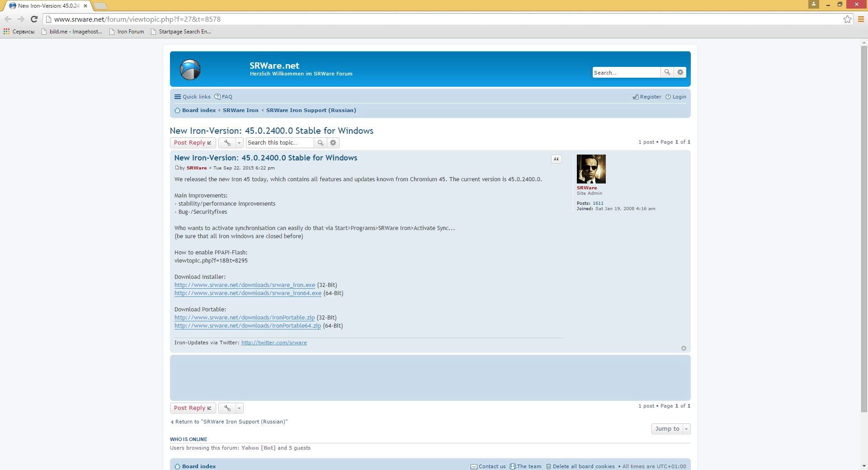Switch to the New Iron-Version tab
The width and height of the screenshot is (868, 470).
47,6
